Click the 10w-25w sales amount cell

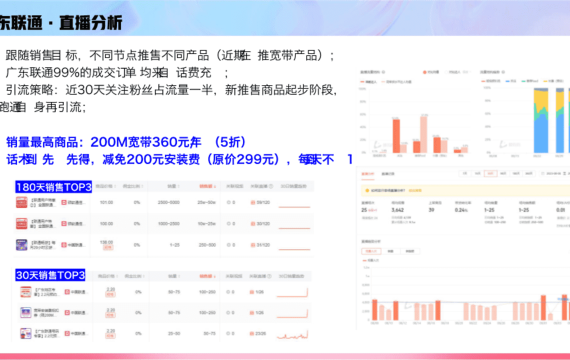pos(206,224)
